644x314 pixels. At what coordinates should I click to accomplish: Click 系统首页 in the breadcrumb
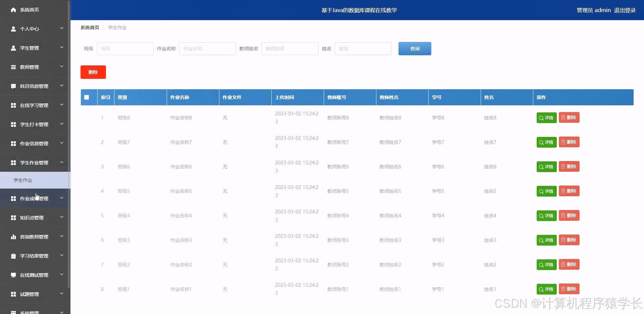click(90, 28)
